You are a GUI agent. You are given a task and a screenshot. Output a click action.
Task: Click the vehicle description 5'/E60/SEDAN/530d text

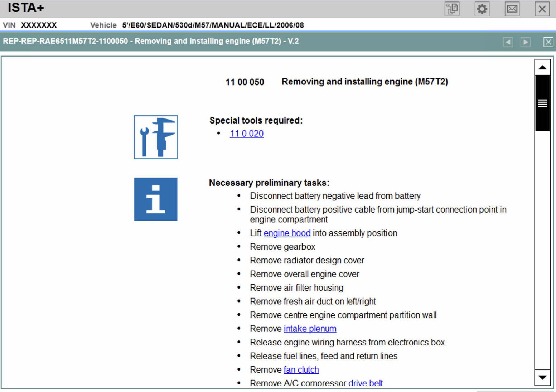click(213, 25)
